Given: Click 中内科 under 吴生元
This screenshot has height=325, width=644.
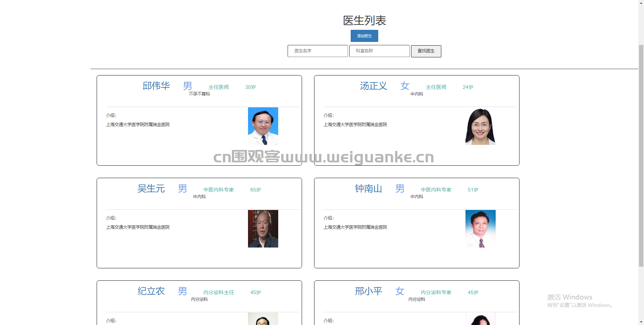Looking at the screenshot, I should (x=199, y=197).
